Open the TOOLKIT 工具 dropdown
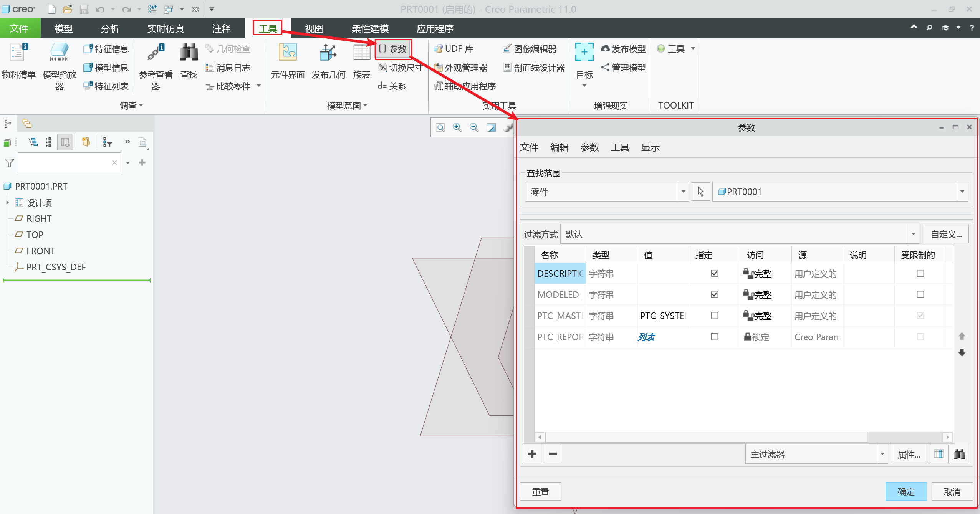980x514 pixels. [693, 49]
